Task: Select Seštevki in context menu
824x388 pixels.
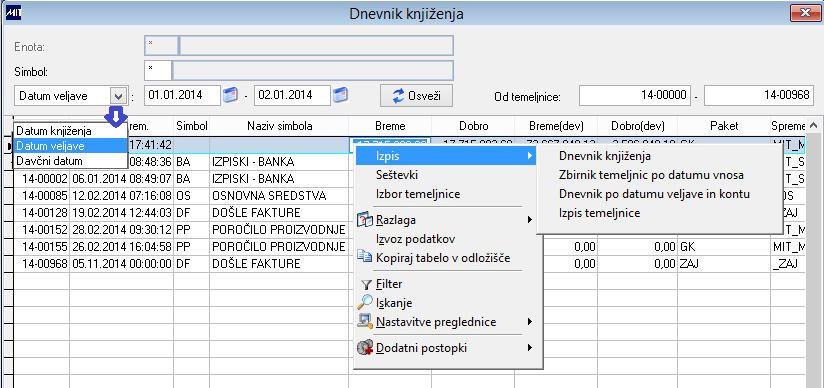Action: tap(446, 175)
